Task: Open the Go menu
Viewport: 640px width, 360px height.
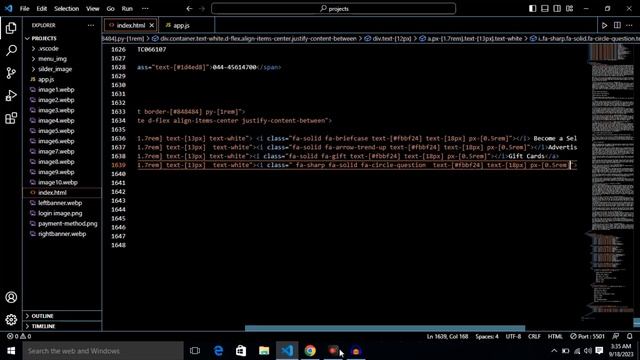Action: 111,9
